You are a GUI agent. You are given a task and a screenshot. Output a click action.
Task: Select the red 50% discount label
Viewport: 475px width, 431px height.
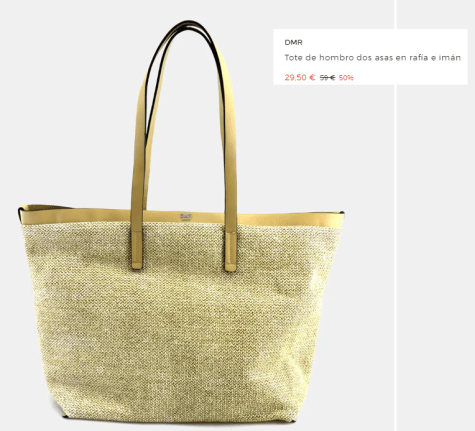pyautogui.click(x=346, y=78)
